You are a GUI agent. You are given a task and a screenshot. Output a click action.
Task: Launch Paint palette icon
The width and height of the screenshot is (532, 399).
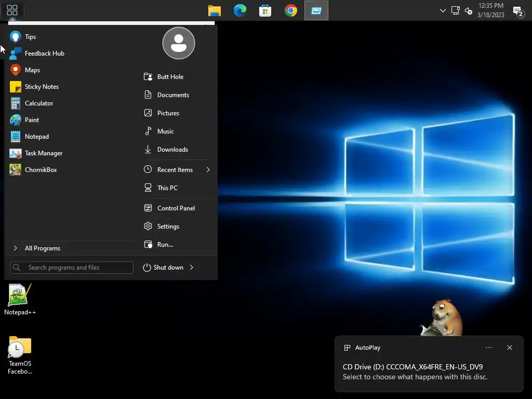click(15, 120)
